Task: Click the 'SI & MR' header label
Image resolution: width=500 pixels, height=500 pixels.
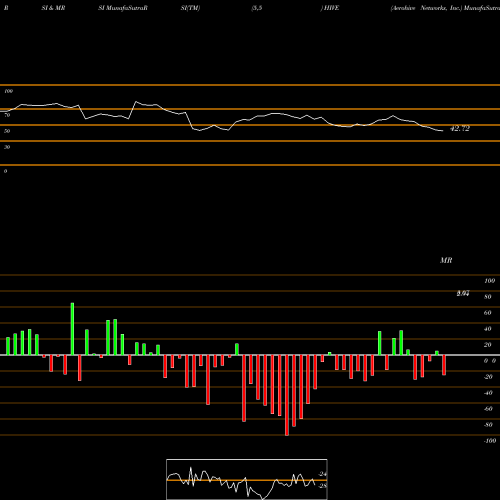Action: [53, 8]
